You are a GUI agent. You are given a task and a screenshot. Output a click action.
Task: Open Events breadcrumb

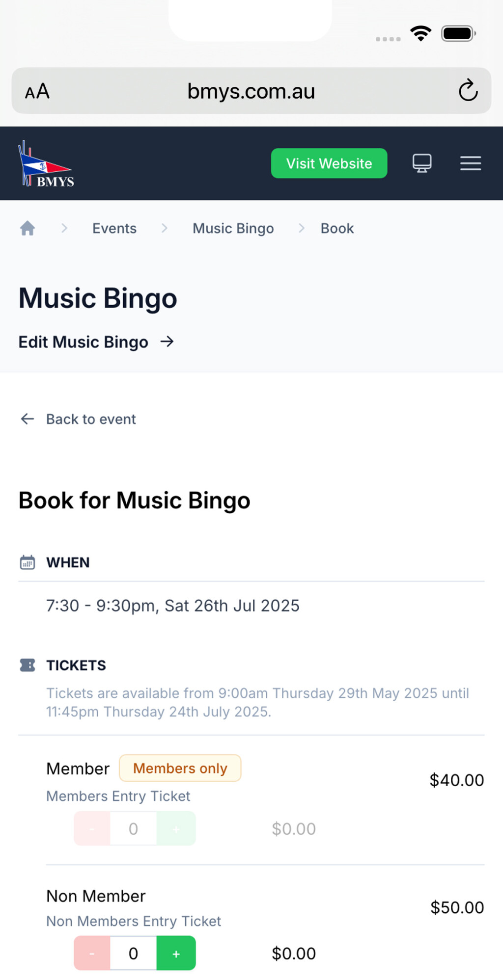pos(114,228)
